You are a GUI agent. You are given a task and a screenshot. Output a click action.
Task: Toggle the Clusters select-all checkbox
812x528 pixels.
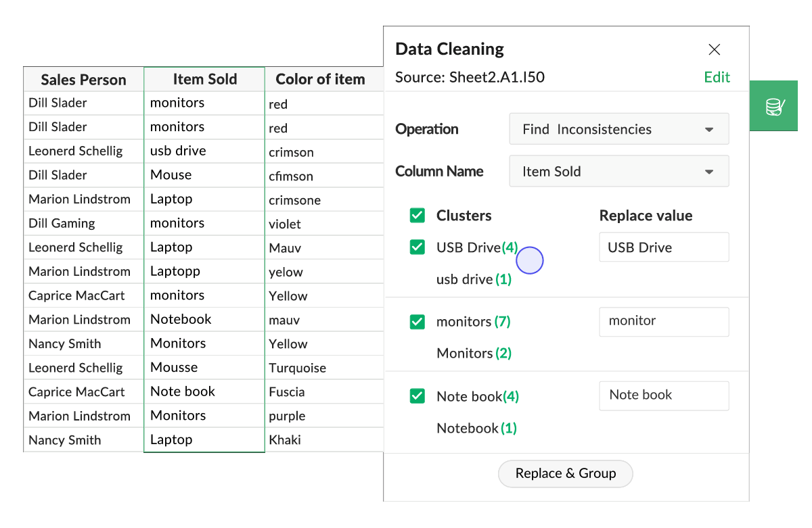tap(418, 216)
